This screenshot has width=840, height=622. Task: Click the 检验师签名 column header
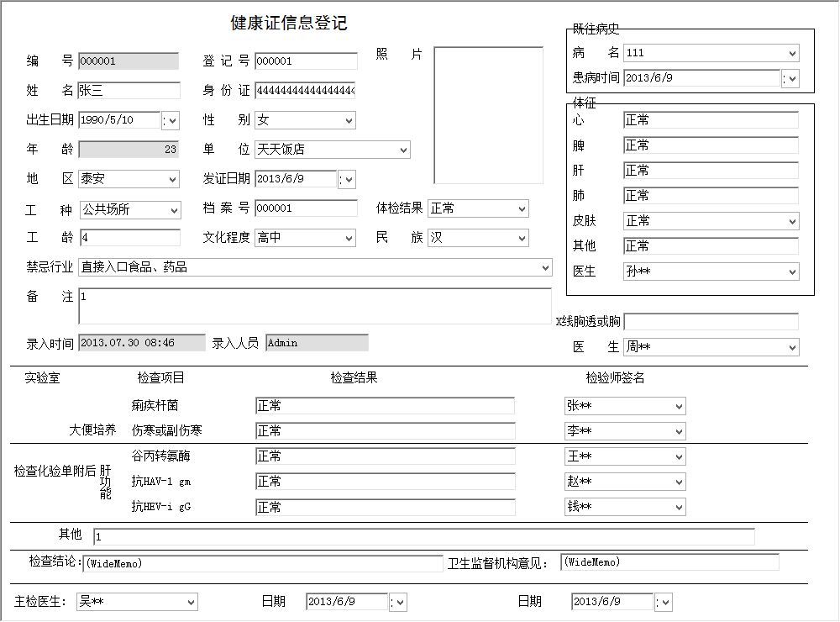[x=615, y=378]
